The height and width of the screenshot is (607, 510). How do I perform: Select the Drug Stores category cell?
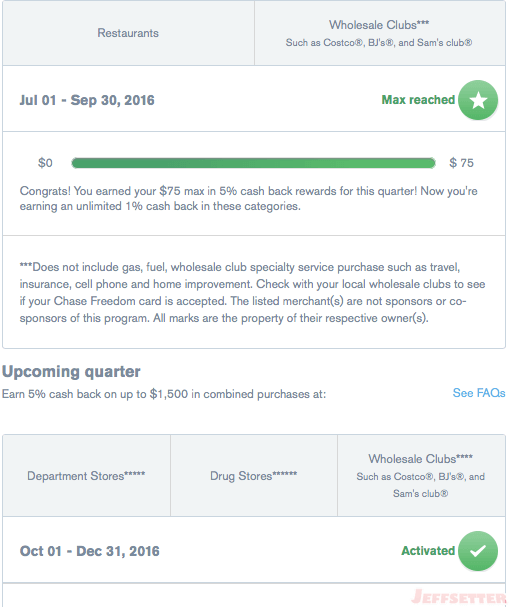(x=254, y=475)
